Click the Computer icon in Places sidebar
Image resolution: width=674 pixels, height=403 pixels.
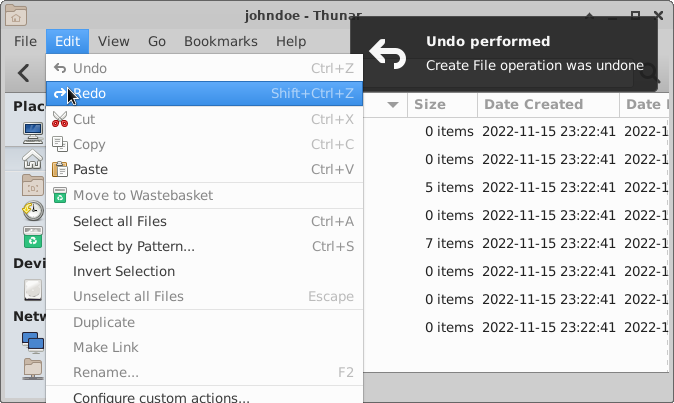pos(33,131)
